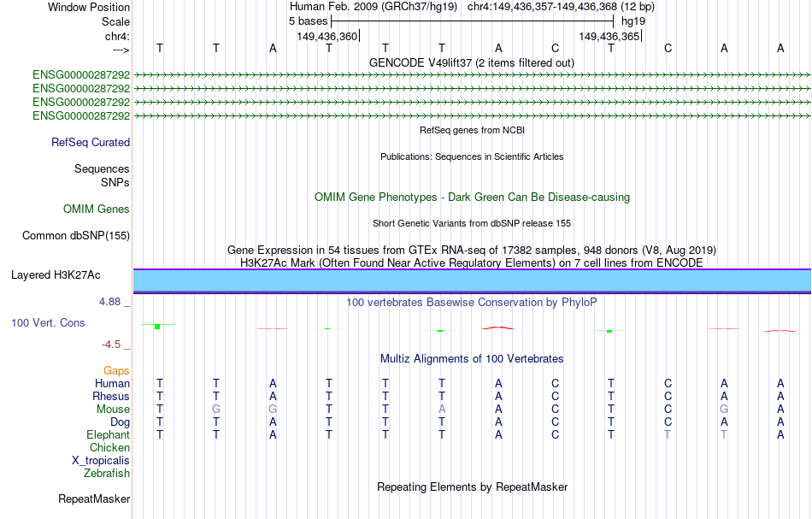
Task: Click the RefSeq Curated track label
Action: point(90,143)
